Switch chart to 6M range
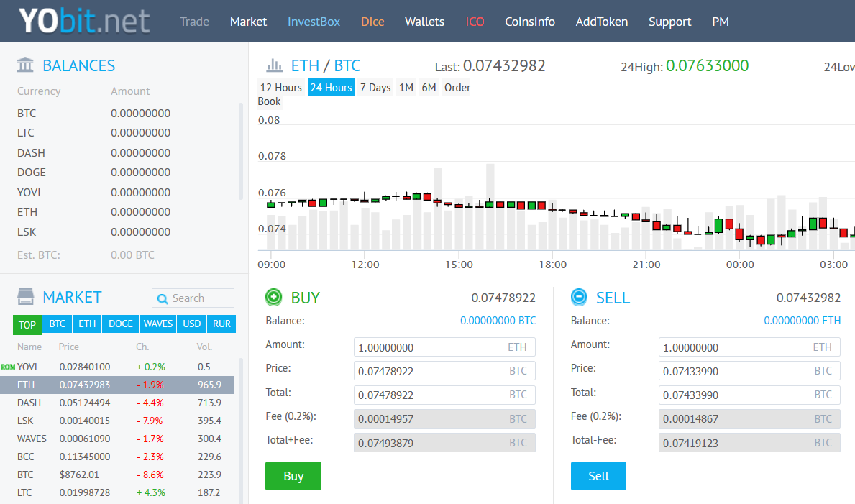 pos(429,87)
